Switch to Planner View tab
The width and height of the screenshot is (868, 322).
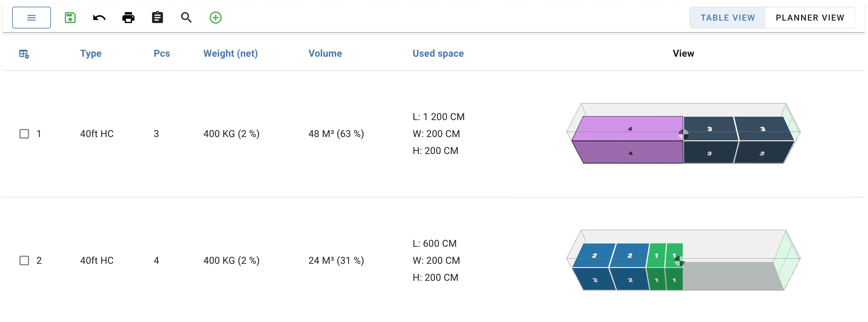[810, 18]
